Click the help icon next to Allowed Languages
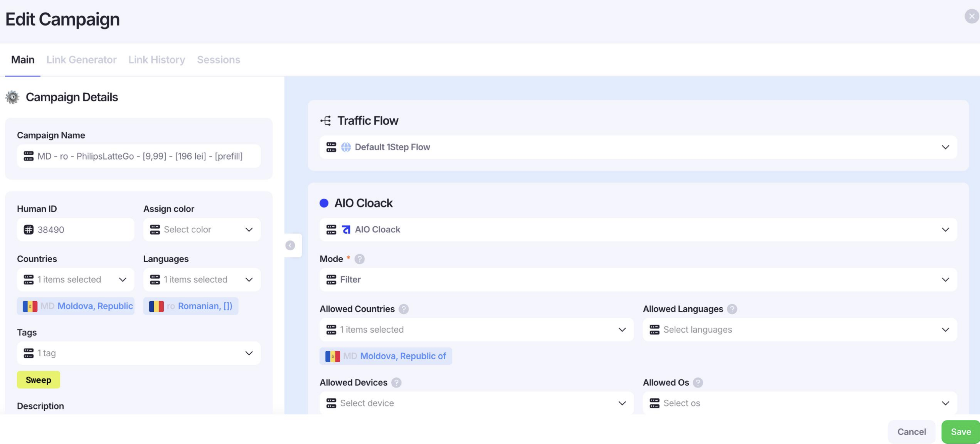 732,309
